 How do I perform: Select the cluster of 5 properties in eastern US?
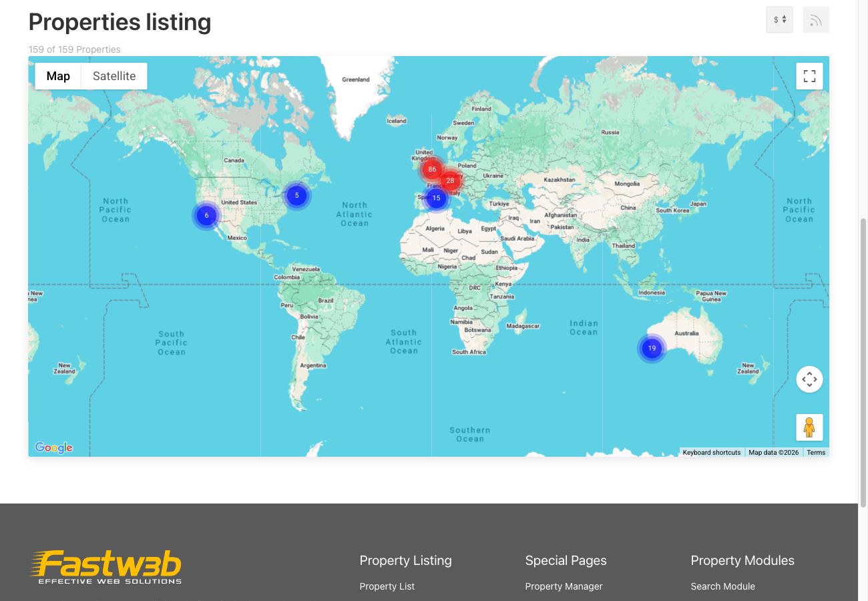tap(296, 195)
